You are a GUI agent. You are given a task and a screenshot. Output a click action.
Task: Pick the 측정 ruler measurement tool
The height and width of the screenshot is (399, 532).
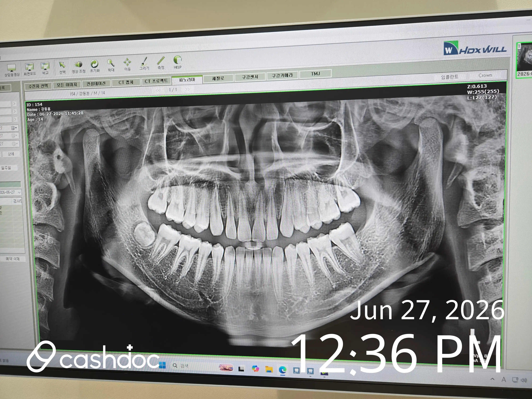coord(161,63)
